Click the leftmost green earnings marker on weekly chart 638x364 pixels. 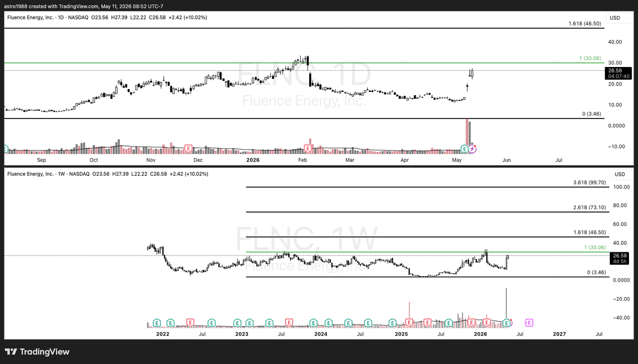click(x=156, y=323)
